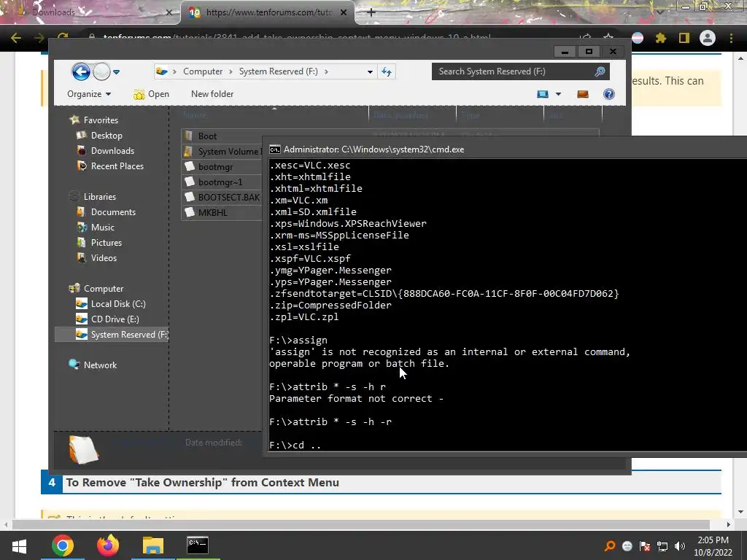Select Network in navigation pane
This screenshot has height=560, width=747.
click(93, 365)
